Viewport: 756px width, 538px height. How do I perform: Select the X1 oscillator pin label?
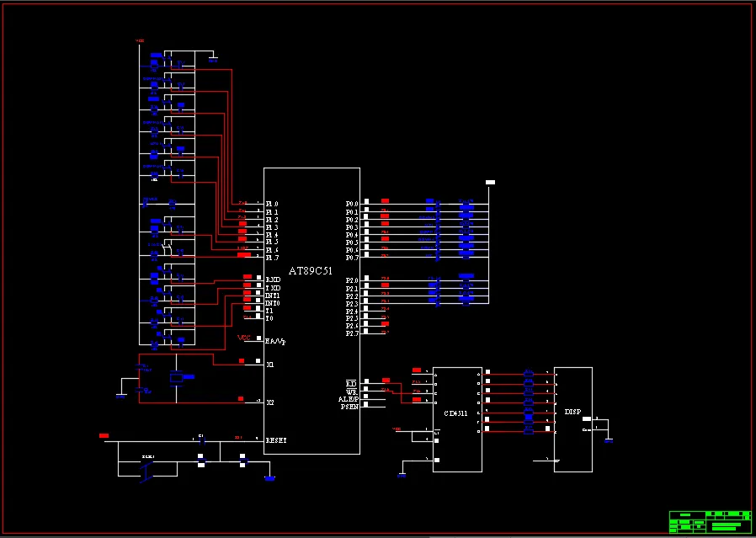coord(270,365)
